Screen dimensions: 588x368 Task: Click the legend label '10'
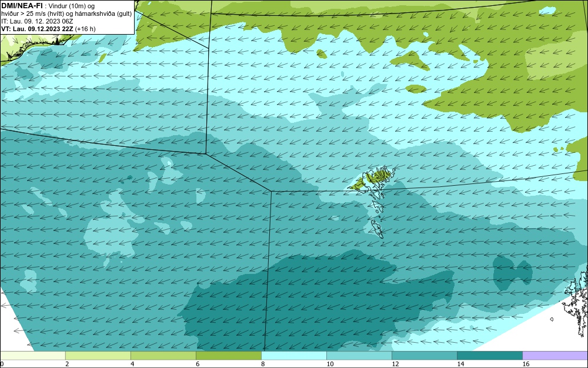tap(330, 364)
